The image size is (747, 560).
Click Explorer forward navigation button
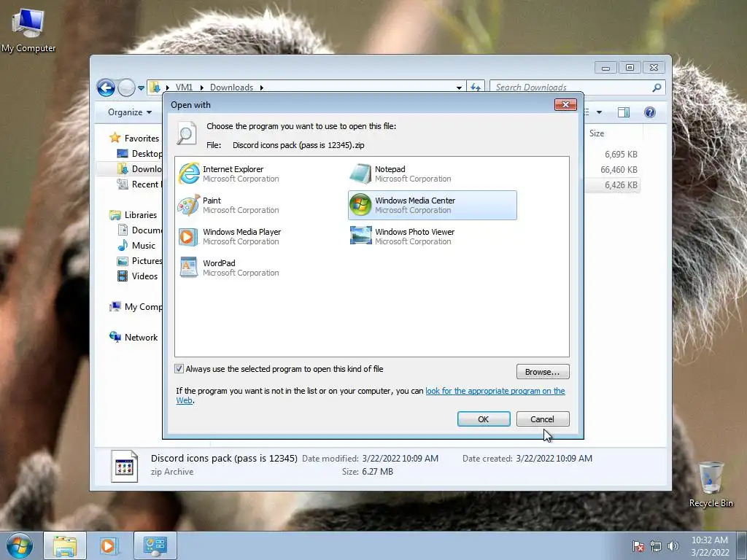126,87
